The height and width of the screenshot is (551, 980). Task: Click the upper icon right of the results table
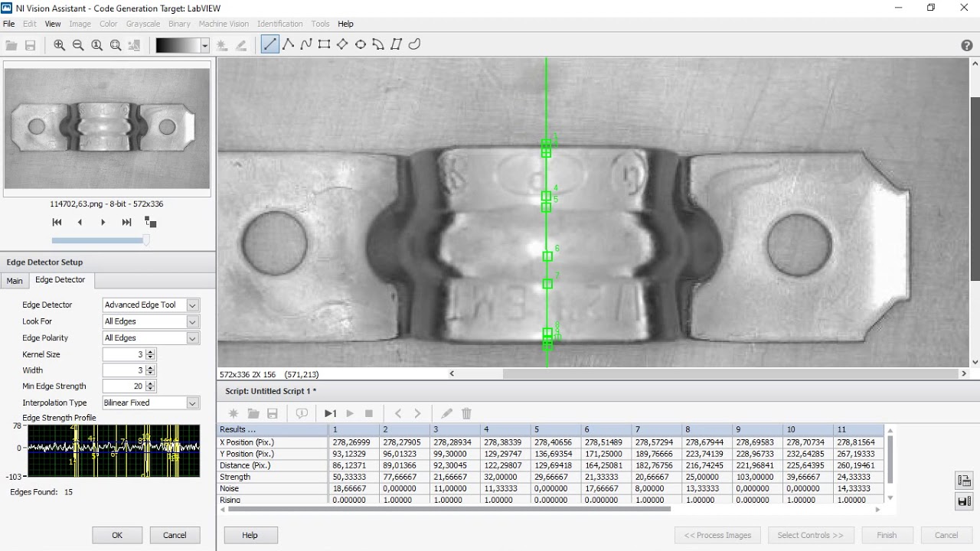pyautogui.click(x=965, y=481)
